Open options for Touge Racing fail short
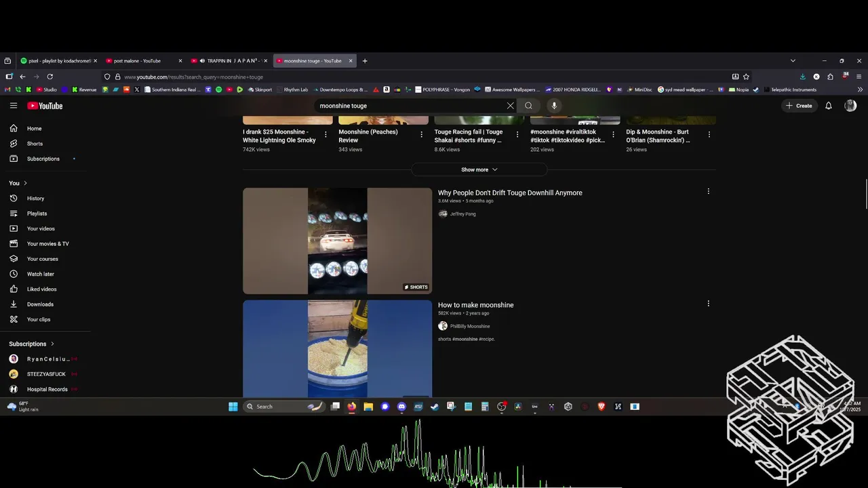The width and height of the screenshot is (868, 488). [x=517, y=135]
